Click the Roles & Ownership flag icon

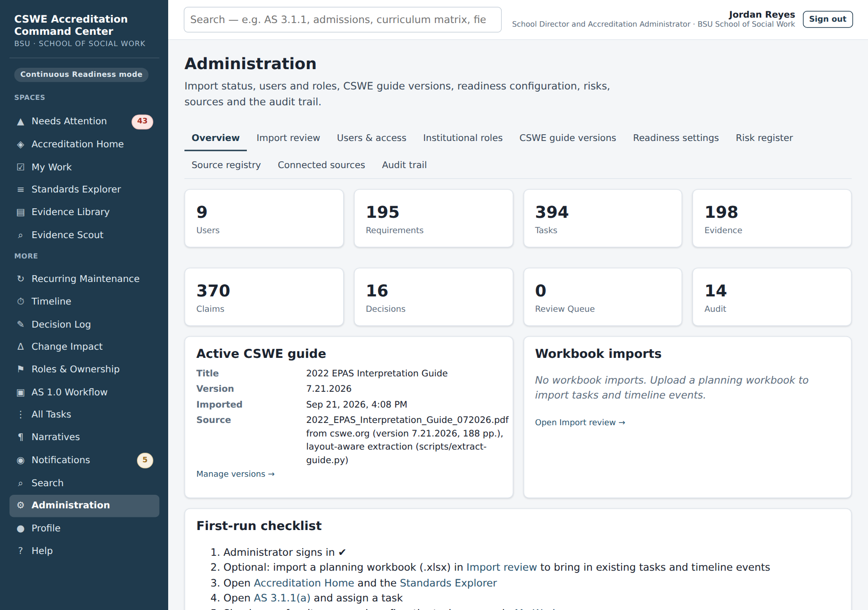(x=20, y=369)
